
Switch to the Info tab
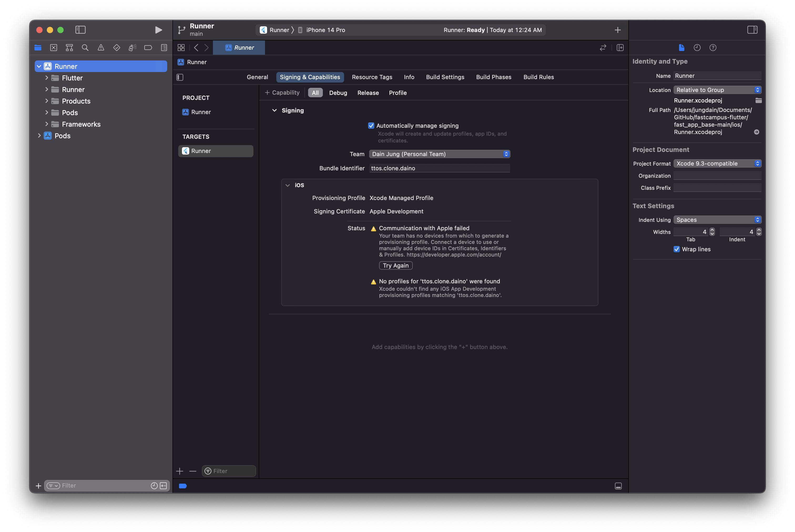[x=409, y=77]
